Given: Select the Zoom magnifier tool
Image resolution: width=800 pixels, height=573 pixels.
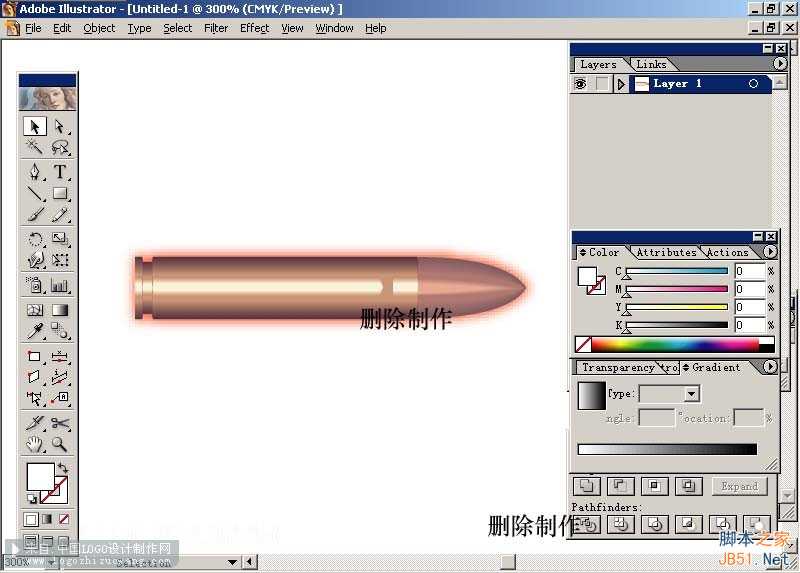Looking at the screenshot, I should (x=60, y=444).
